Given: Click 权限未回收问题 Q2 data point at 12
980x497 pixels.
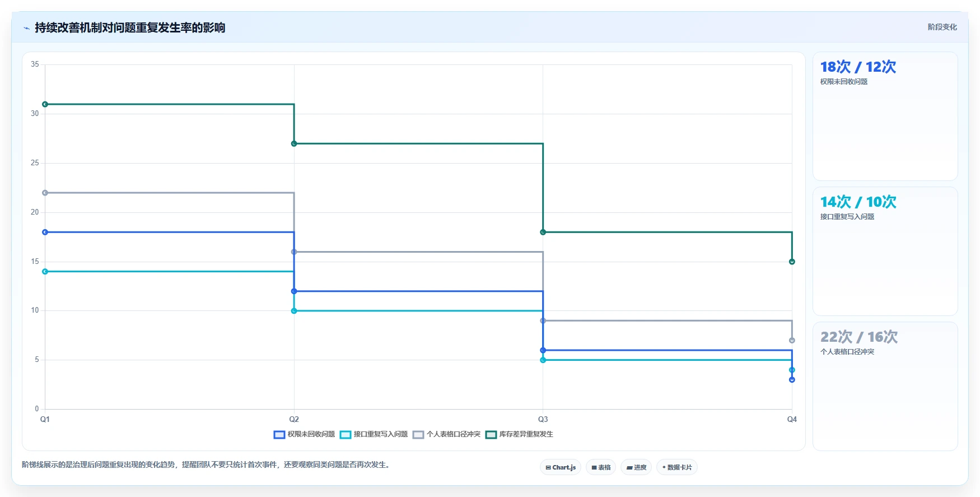Looking at the screenshot, I should coord(294,291).
